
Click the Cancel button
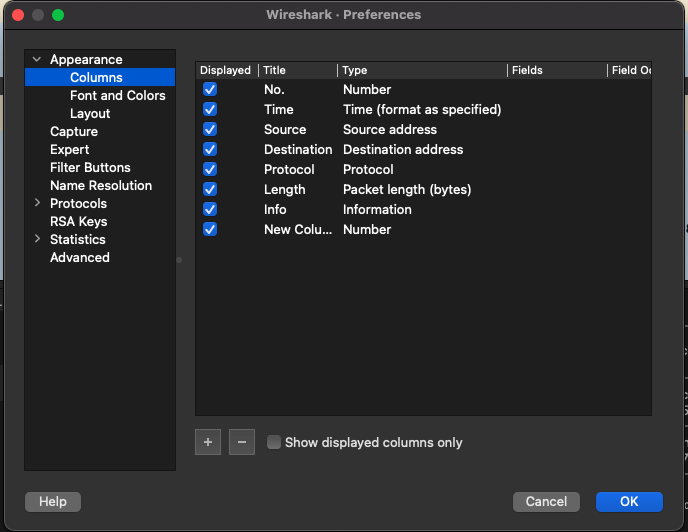546,501
